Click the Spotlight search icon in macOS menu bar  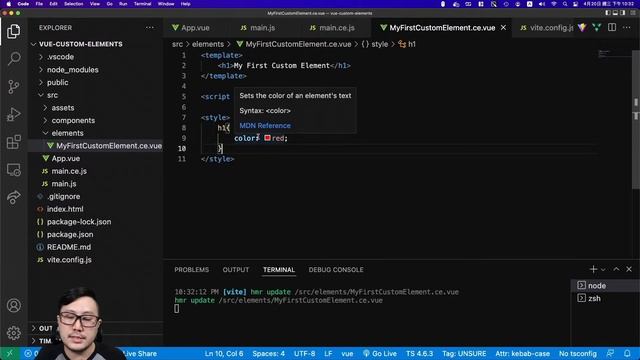564,4
